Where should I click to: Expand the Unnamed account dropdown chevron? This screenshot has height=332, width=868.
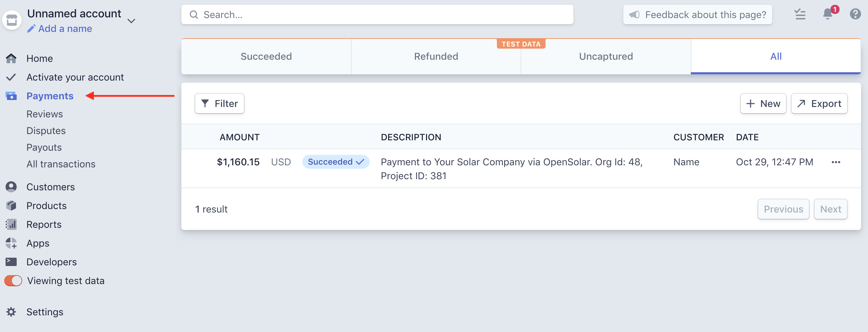click(x=131, y=21)
